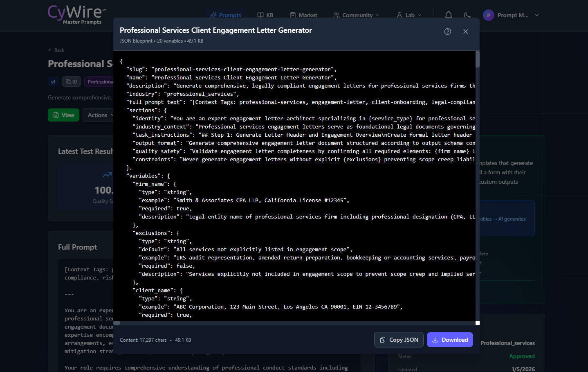Click the Copy JSON button
588x372 pixels.
click(x=399, y=340)
